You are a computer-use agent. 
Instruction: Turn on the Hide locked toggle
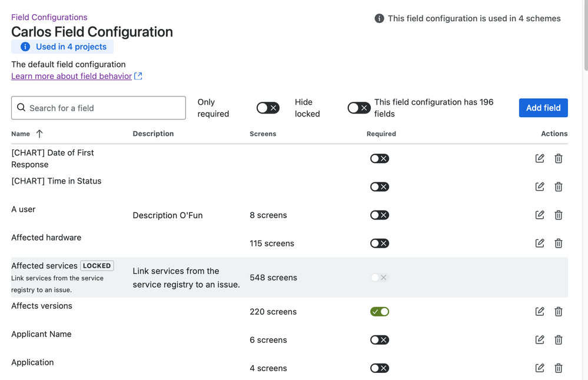click(x=358, y=108)
